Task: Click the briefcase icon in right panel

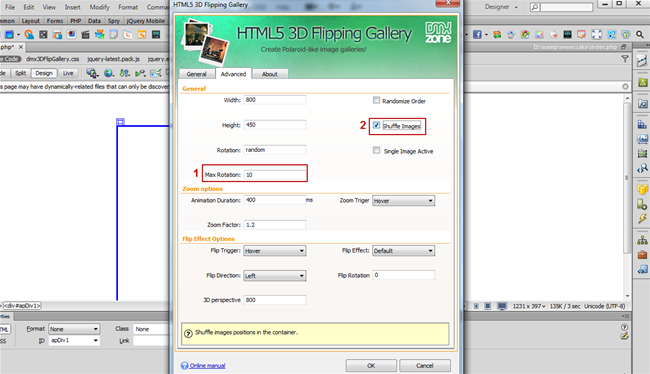Action: click(x=642, y=255)
